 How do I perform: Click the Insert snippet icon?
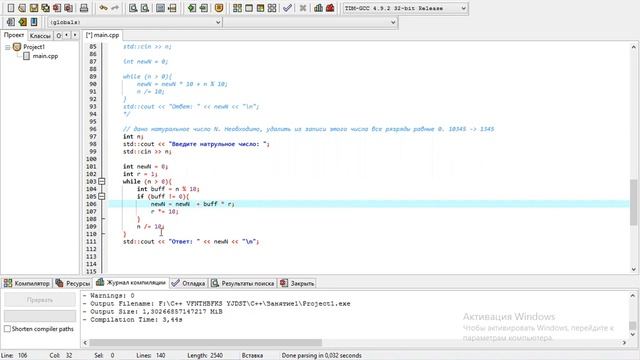(x=11, y=22)
